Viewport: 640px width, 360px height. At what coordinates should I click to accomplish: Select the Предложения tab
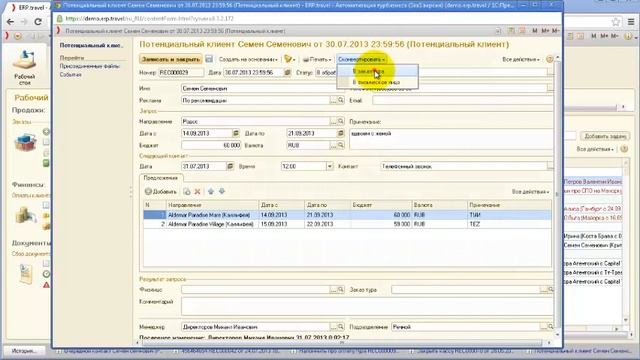[161, 178]
